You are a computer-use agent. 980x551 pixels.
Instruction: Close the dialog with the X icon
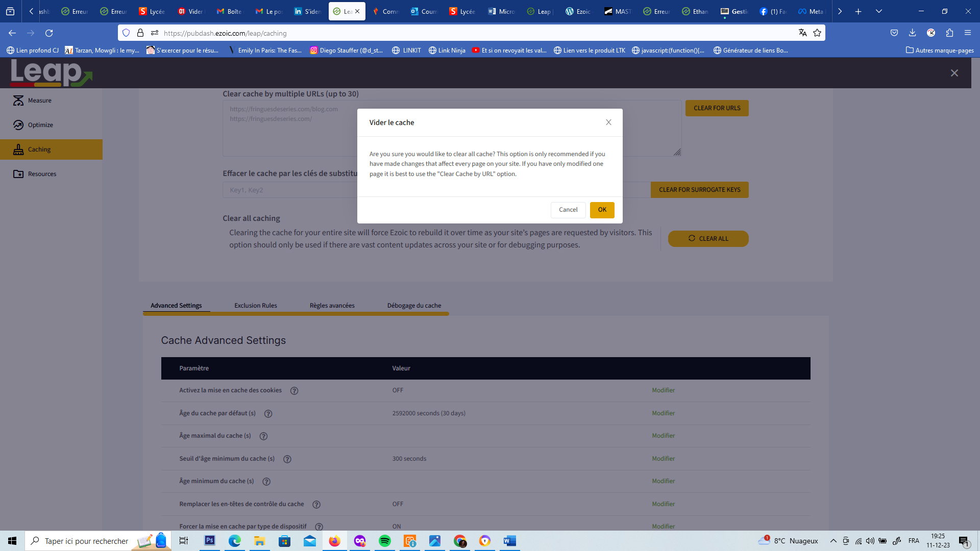tap(608, 122)
